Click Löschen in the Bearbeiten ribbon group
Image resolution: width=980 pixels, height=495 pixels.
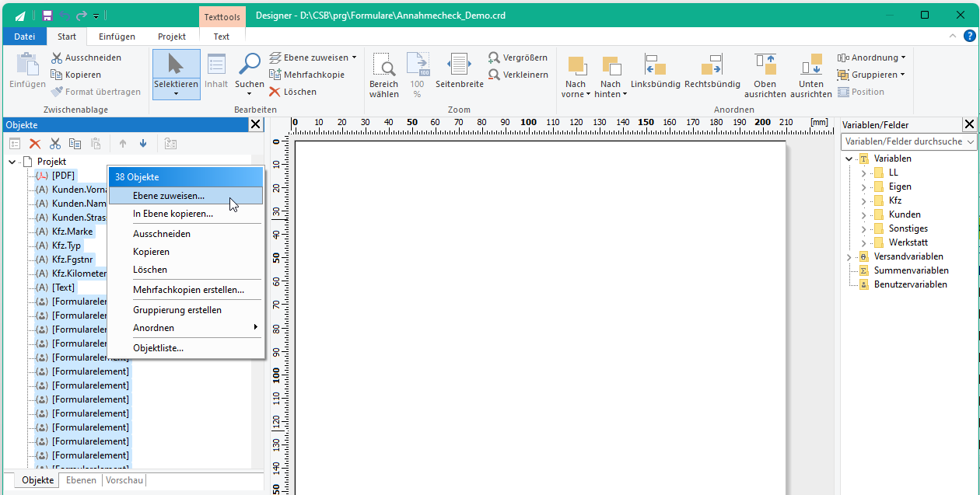coord(293,92)
